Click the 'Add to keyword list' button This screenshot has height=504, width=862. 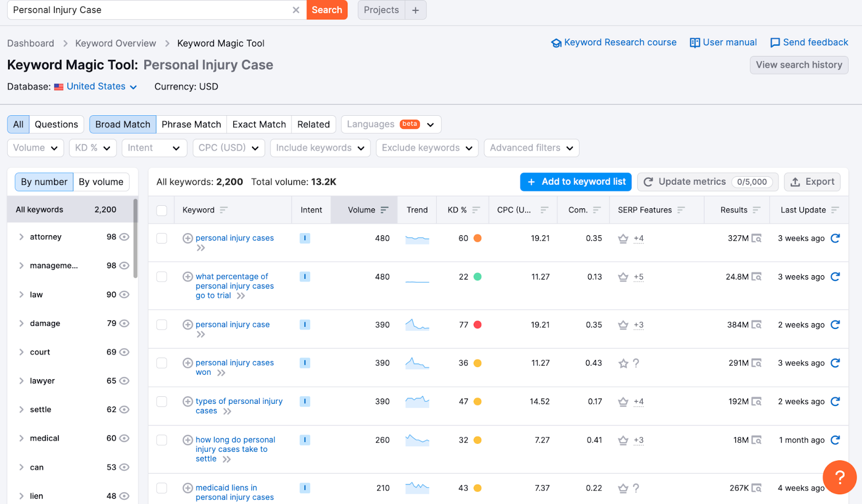tap(576, 182)
